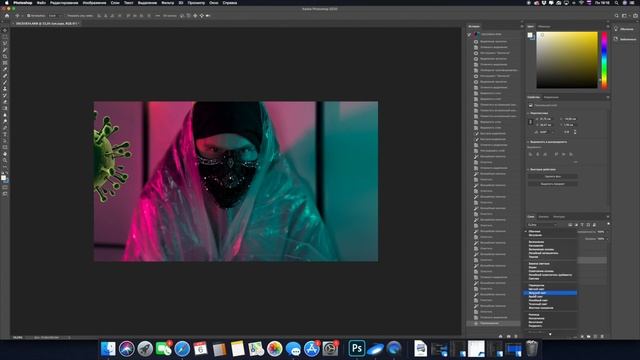Open the Обучение panel icon
The width and height of the screenshot is (640, 360).
tap(616, 29)
